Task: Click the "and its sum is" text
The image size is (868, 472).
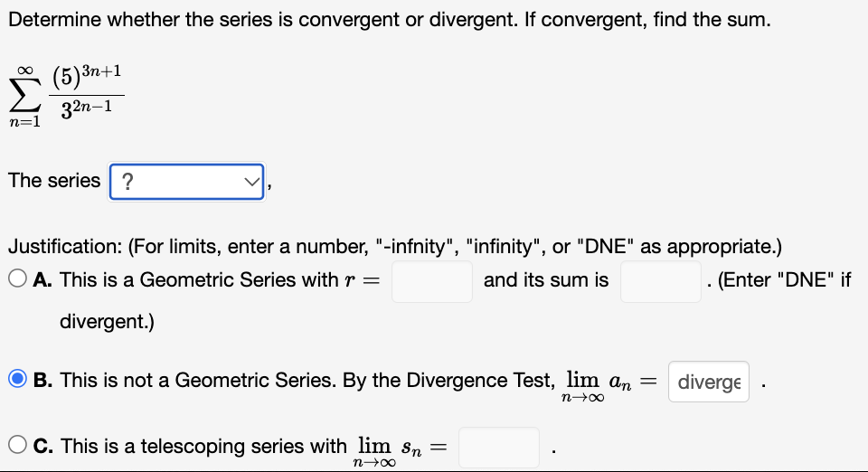Action: 546,280
